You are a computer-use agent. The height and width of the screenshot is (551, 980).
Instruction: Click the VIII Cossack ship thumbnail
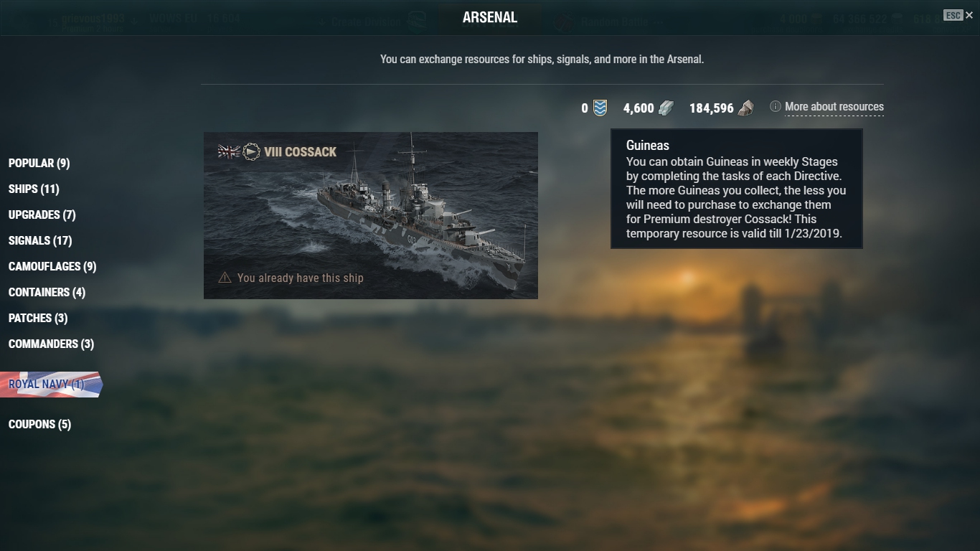pos(371,215)
